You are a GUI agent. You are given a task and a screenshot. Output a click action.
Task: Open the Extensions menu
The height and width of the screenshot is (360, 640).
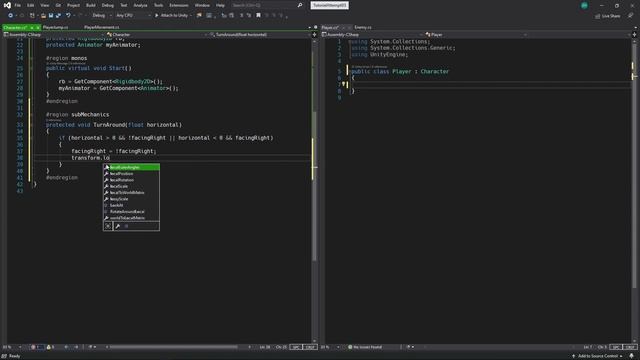tap(179, 5)
